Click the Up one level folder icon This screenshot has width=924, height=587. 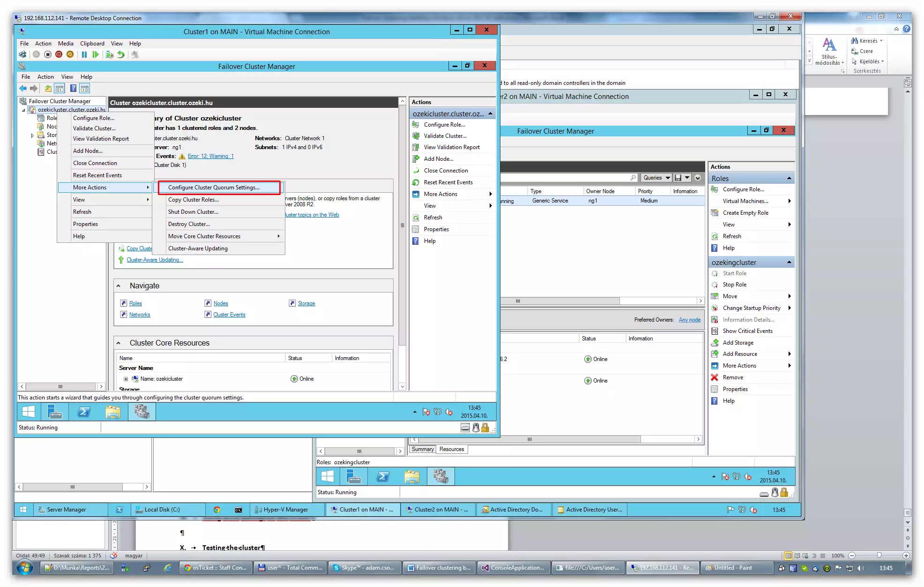[x=48, y=88]
